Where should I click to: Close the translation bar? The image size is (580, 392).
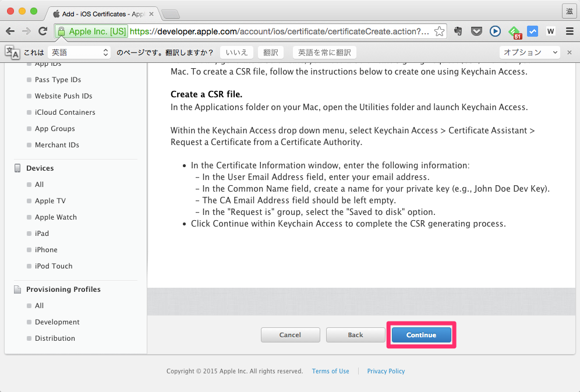[x=570, y=52]
